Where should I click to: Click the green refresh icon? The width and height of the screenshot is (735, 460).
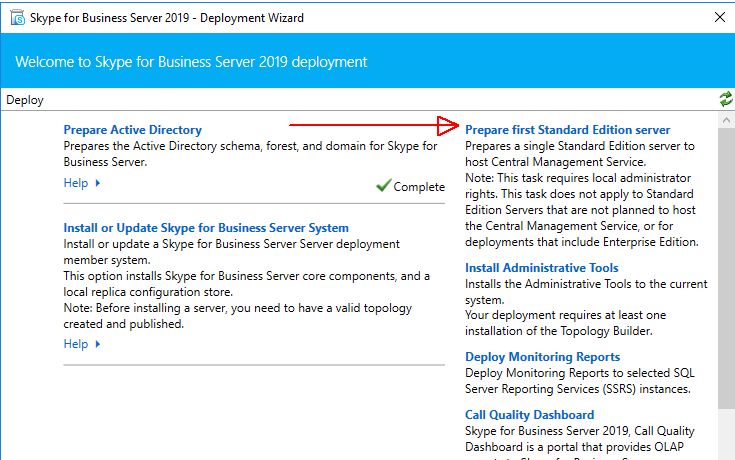click(726, 99)
